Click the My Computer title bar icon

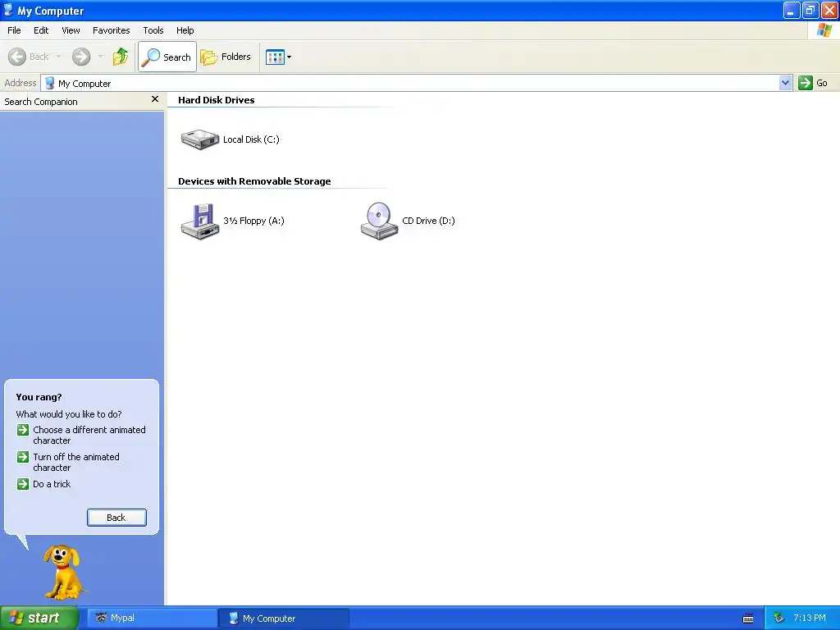pyautogui.click(x=8, y=10)
